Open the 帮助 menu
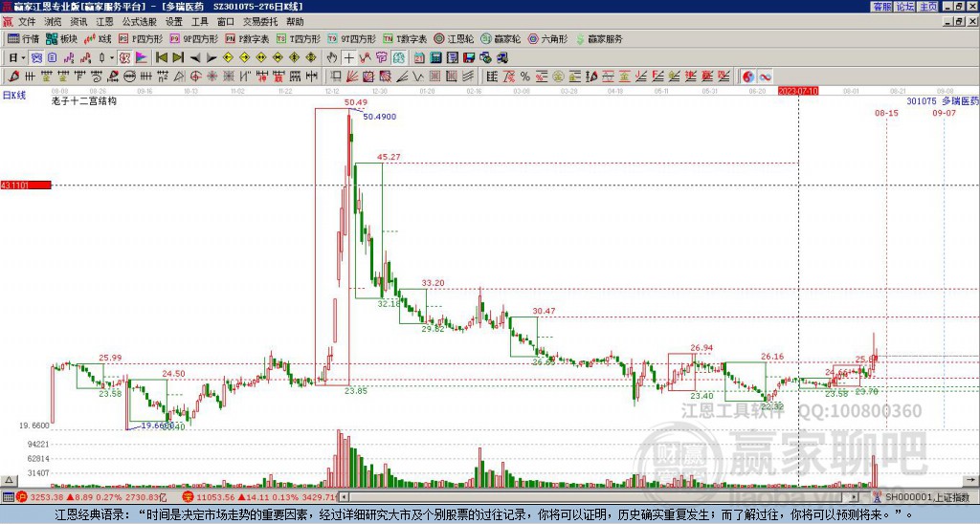This screenshot has height=524, width=980. pyautogui.click(x=295, y=22)
